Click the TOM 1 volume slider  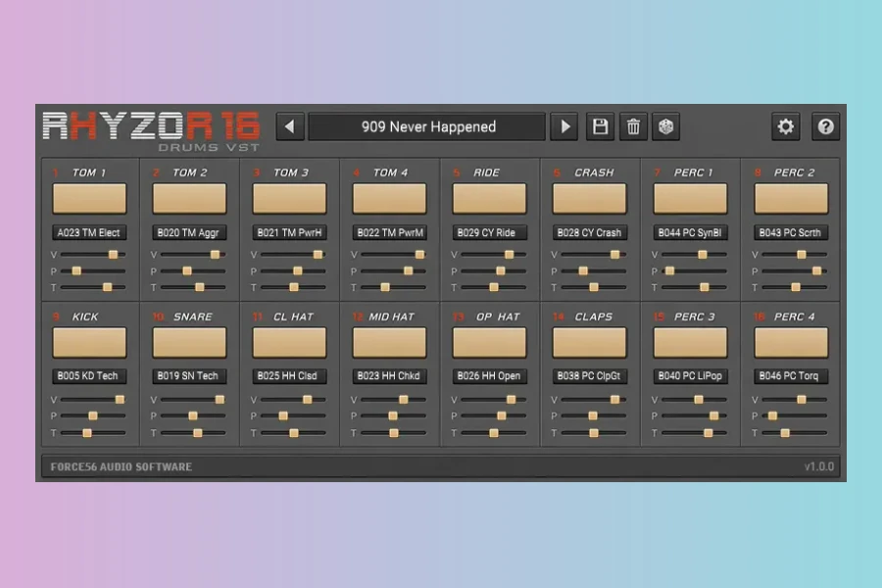[x=92, y=255]
